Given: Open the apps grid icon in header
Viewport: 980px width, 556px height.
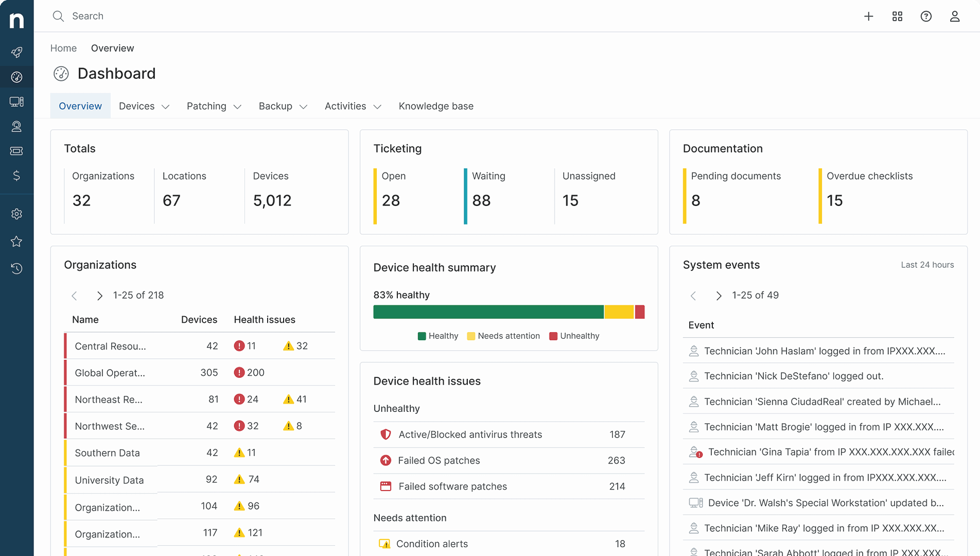Looking at the screenshot, I should pos(897,16).
